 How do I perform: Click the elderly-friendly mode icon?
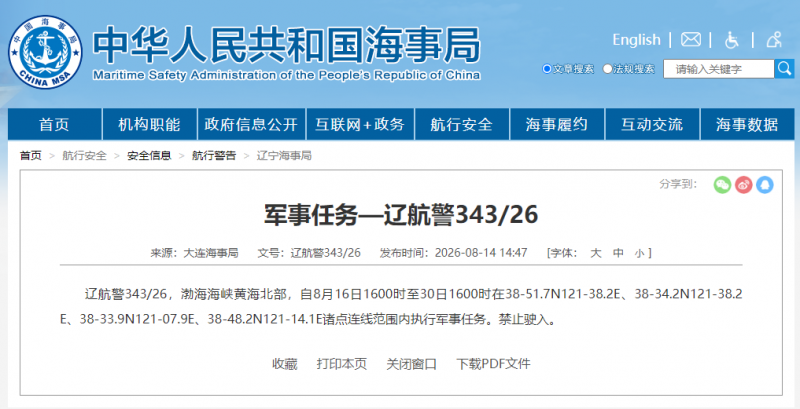[774, 39]
